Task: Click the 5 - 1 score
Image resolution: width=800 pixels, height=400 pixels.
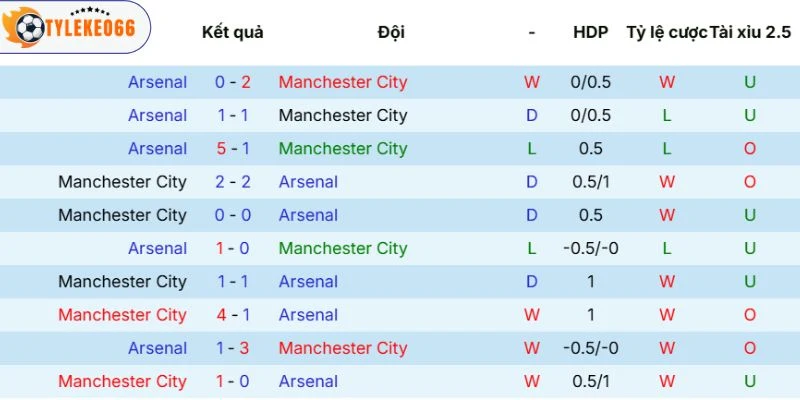Action: coord(233,148)
